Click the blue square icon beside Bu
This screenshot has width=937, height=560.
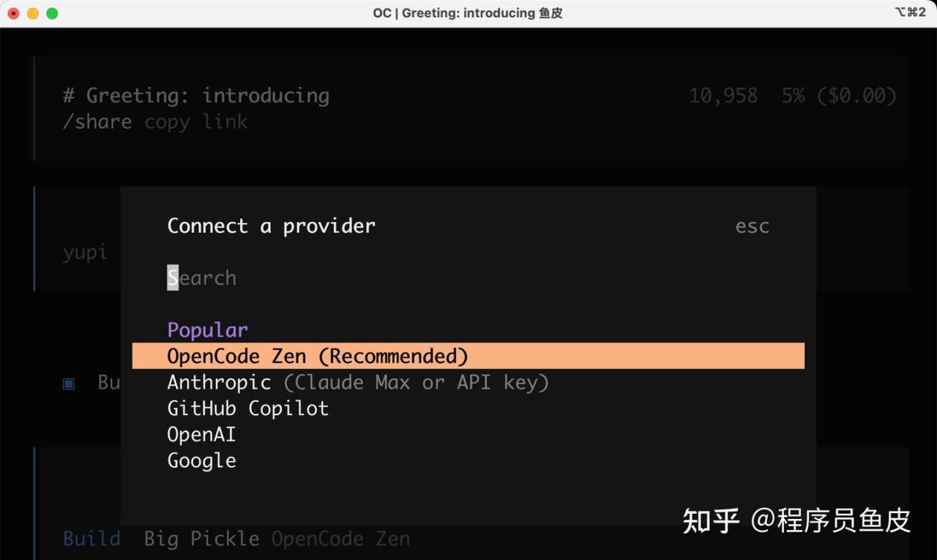click(69, 383)
